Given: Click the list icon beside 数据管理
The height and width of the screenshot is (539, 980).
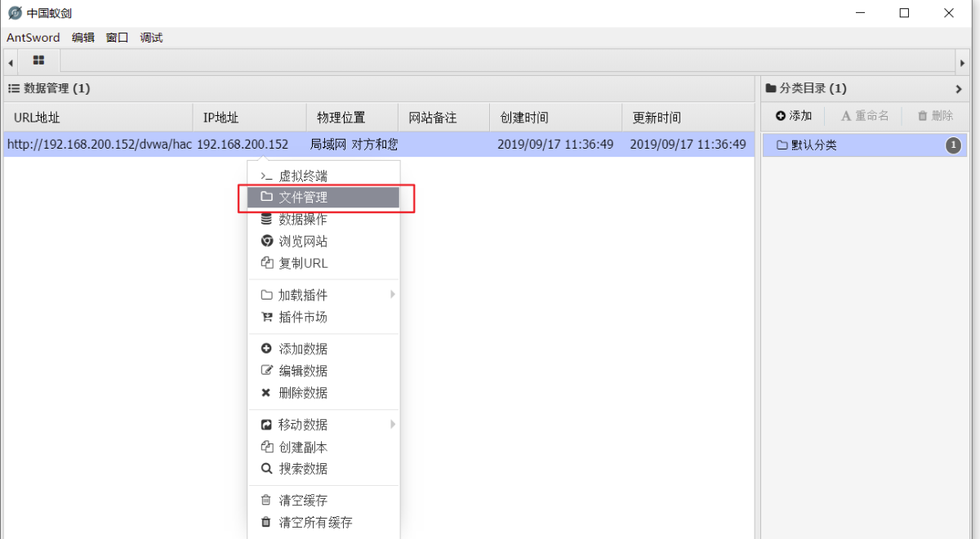Looking at the screenshot, I should click(13, 88).
